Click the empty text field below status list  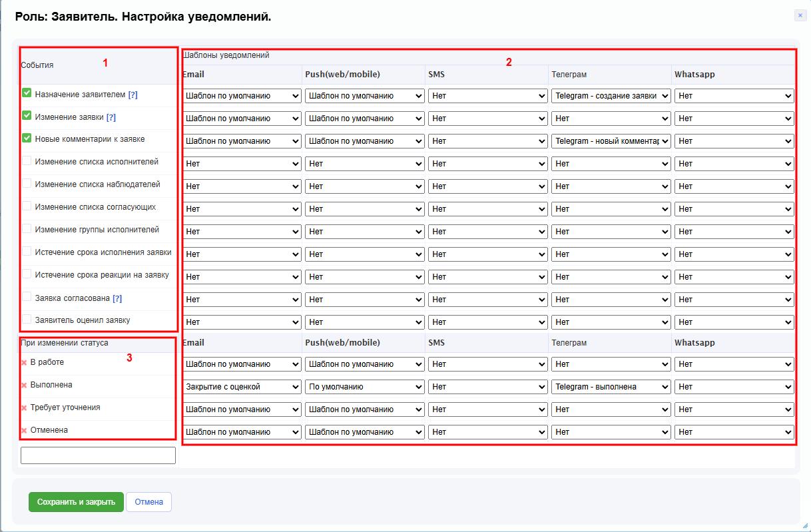(x=98, y=455)
